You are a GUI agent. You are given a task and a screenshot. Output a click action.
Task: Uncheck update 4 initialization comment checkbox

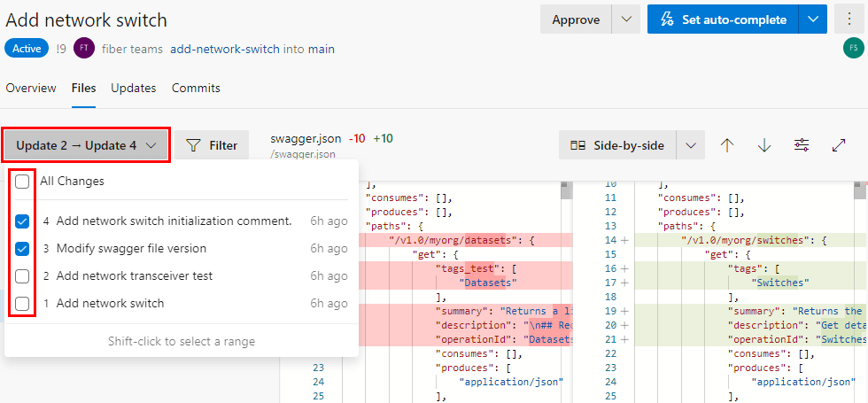coord(22,221)
